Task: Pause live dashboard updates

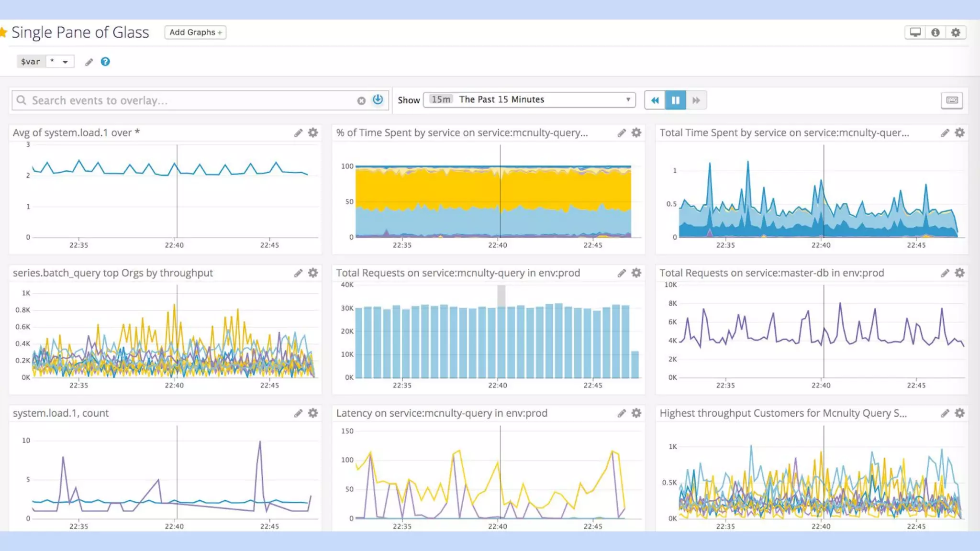Action: coord(675,100)
